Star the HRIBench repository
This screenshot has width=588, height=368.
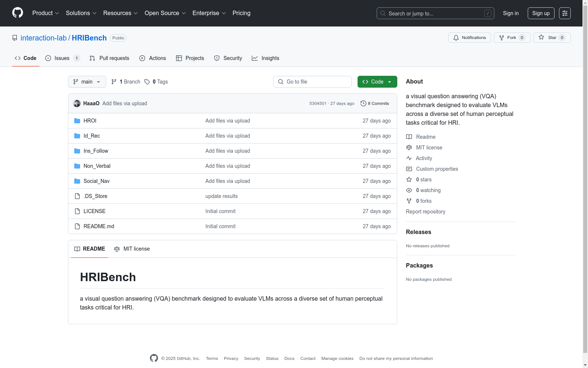[x=552, y=38]
